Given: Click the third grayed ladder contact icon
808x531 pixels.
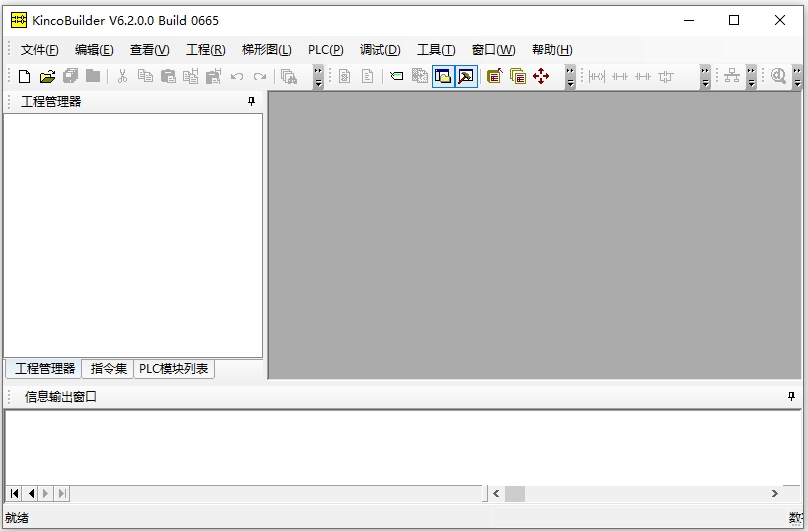Looking at the screenshot, I should point(643,77).
